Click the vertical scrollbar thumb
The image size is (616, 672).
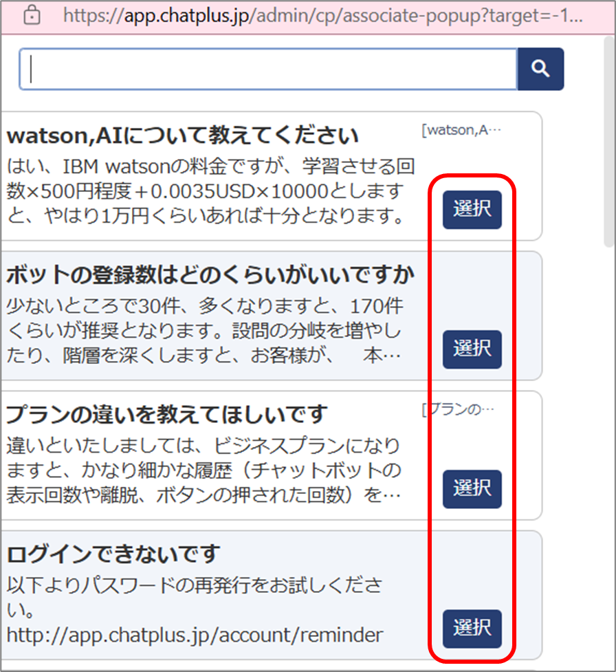[609, 142]
